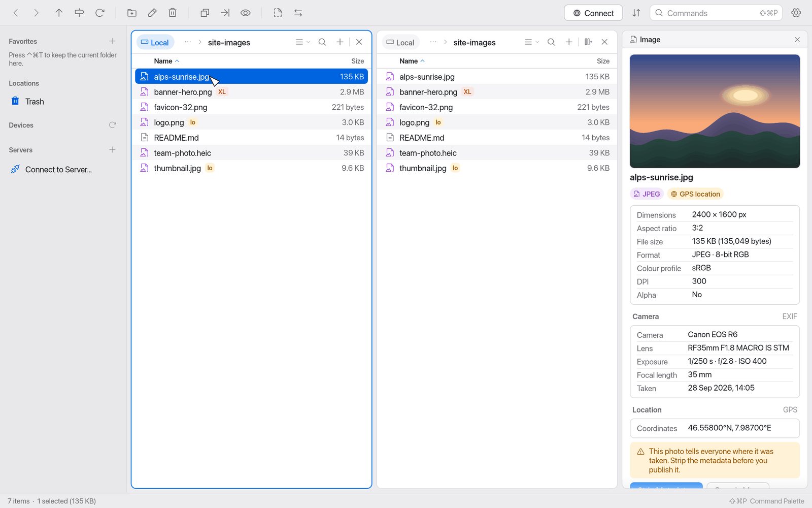Click the JPEG format tag

[647, 194]
